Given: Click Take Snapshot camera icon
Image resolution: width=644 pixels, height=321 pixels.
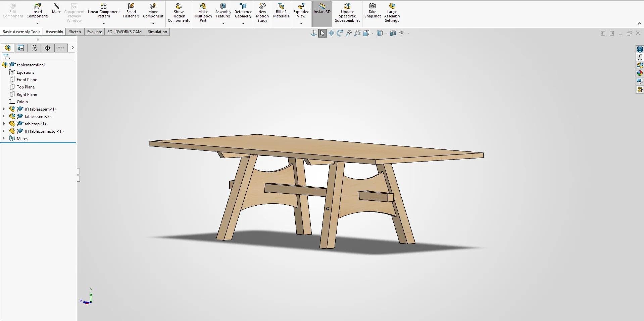Looking at the screenshot, I should coord(373,6).
